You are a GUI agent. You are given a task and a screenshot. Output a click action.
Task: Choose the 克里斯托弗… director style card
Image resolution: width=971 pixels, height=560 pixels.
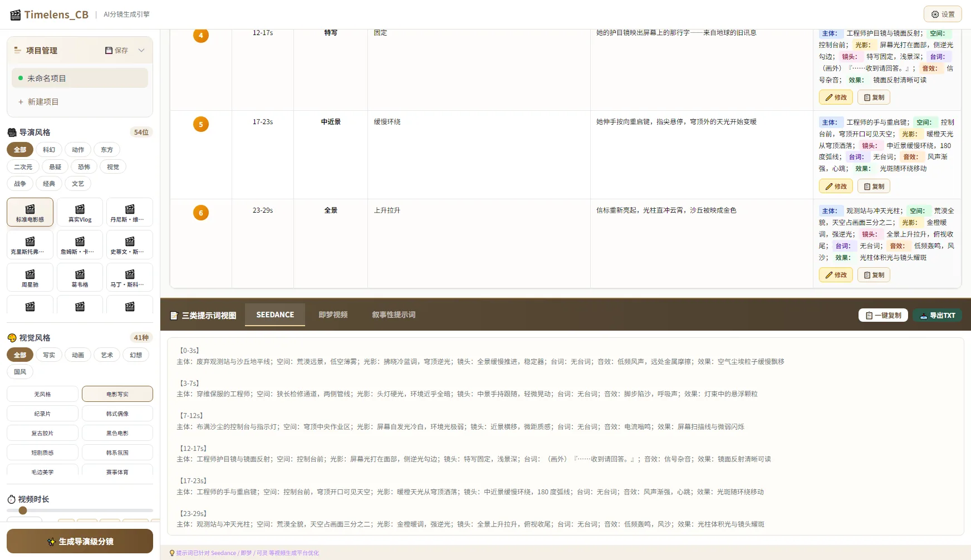click(30, 245)
